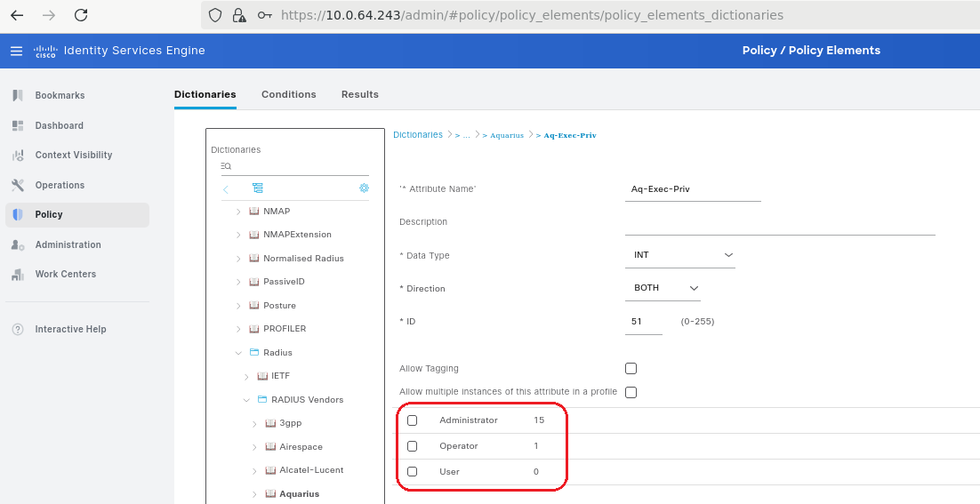
Task: Click the RADIUS Vendors folder icon
Action: (262, 400)
